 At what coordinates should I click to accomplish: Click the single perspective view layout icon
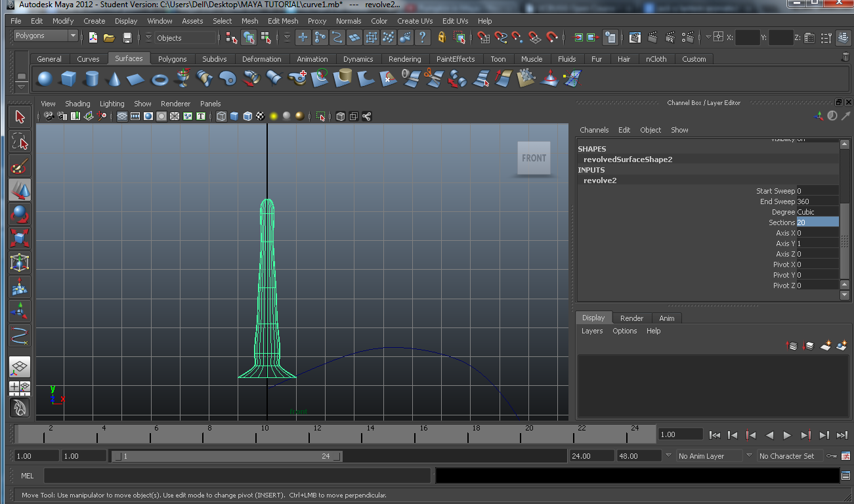click(x=20, y=367)
